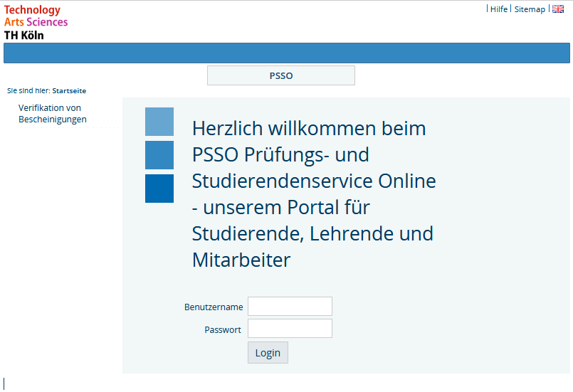Click the "Passwort" field label
The height and width of the screenshot is (392, 573).
tap(223, 329)
